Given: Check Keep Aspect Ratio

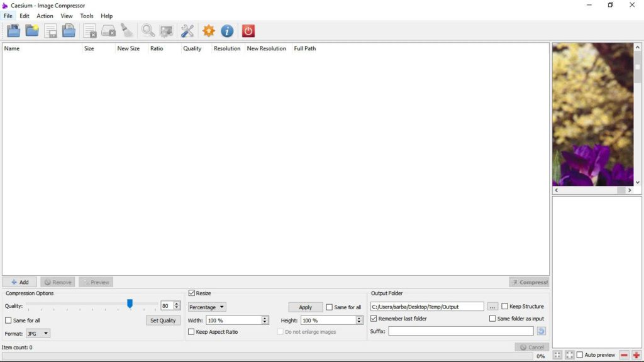Looking at the screenshot, I should 191,332.
